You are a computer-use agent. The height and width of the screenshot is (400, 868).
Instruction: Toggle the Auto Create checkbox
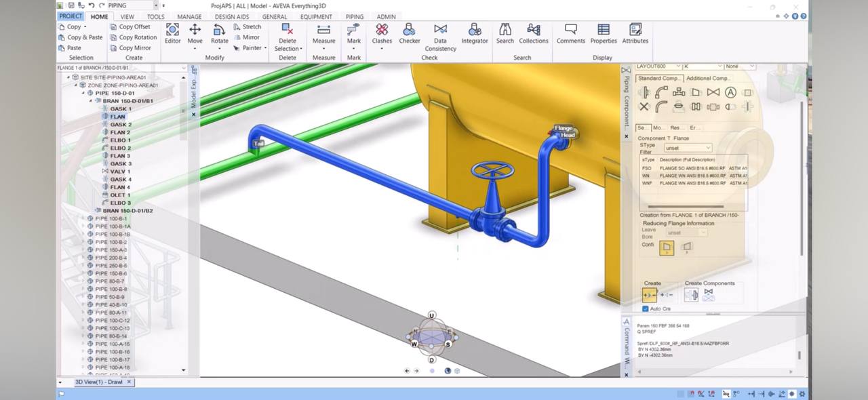[x=645, y=309]
